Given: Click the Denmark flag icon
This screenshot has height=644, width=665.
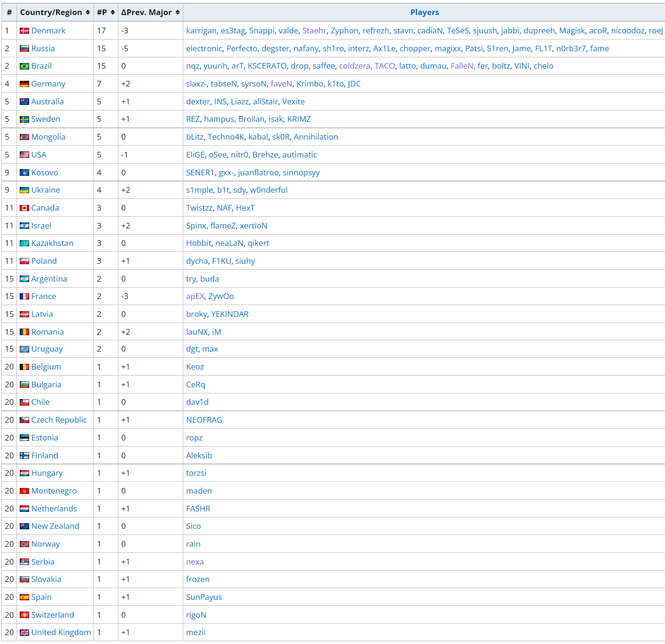Looking at the screenshot, I should 24,30.
